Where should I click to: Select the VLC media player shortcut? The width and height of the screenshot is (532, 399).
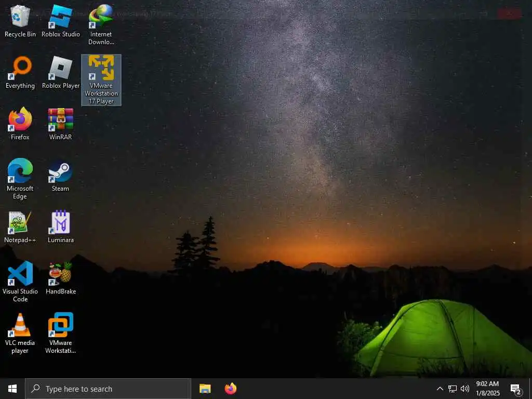20,334
